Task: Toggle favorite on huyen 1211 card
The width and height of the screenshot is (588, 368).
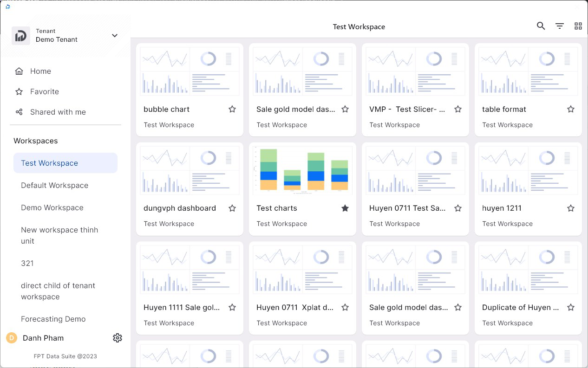Action: tap(571, 208)
